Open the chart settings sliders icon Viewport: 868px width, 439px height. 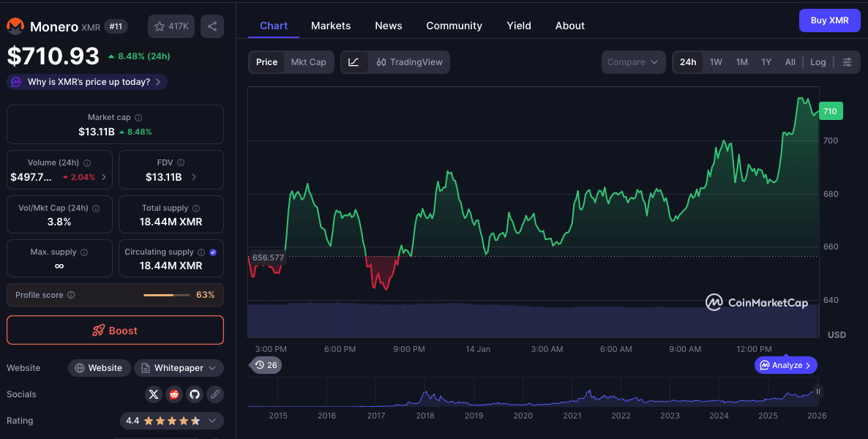tap(847, 62)
